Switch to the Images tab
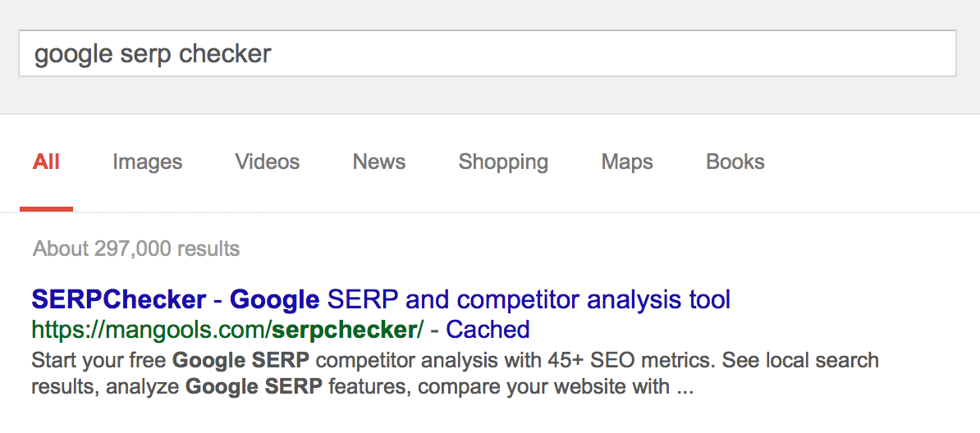Screen dimensions: 980x433 [148, 162]
